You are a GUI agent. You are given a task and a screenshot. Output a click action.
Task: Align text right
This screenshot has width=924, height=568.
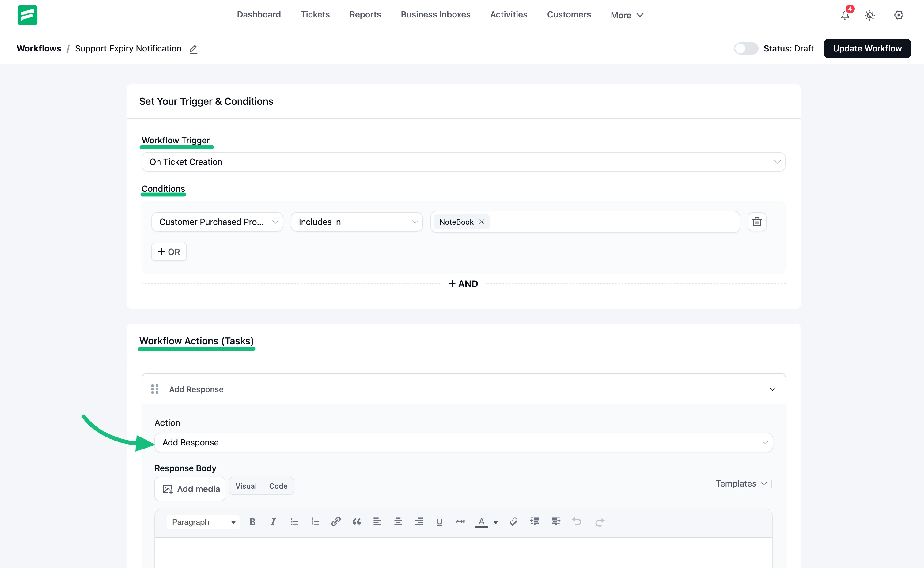419,522
